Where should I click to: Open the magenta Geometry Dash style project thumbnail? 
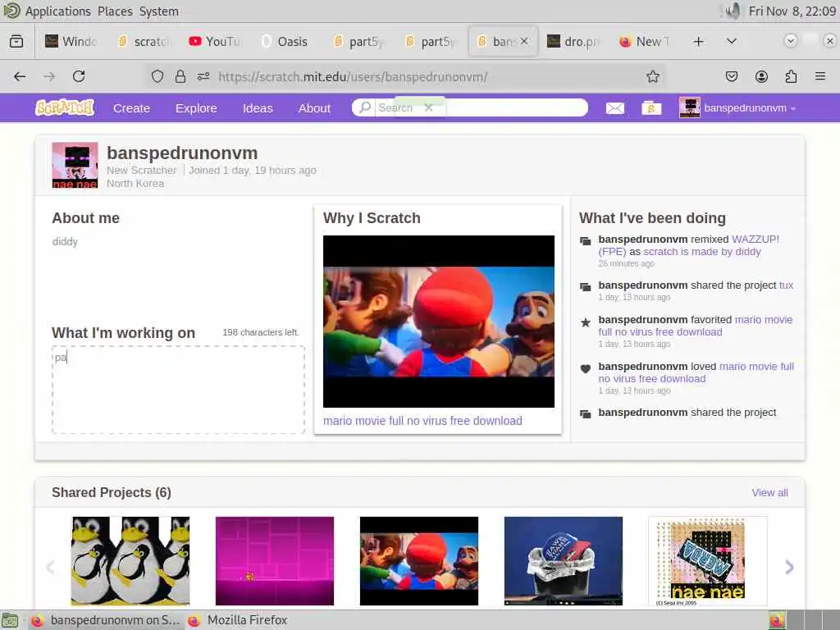click(274, 561)
